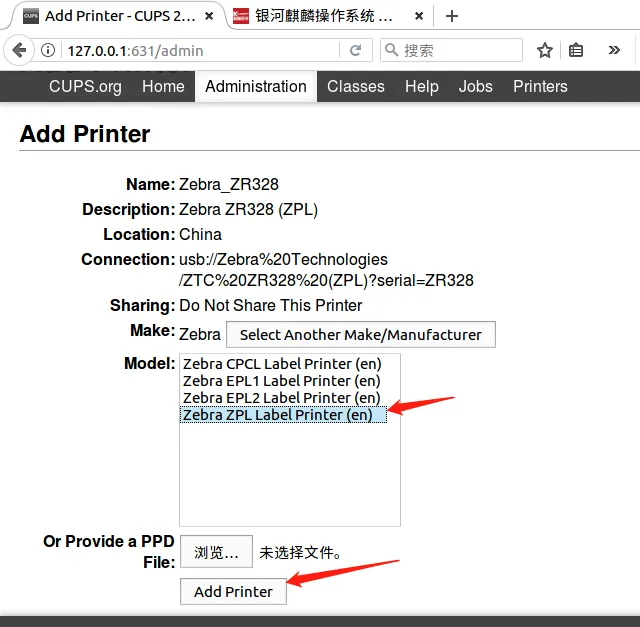Screen dimensions: 640x627
Task: Open the bookmarks list icon in toolbar
Action: tap(576, 50)
